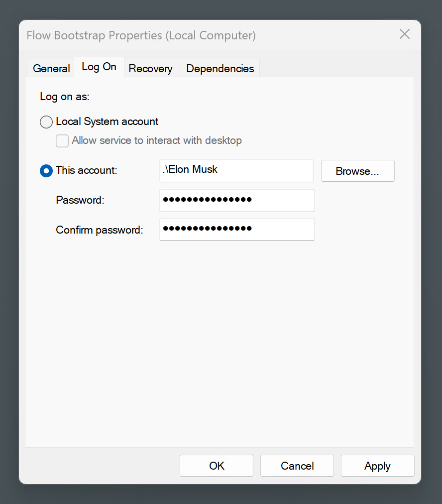Click the Browse button
The image size is (442, 504).
[357, 171]
